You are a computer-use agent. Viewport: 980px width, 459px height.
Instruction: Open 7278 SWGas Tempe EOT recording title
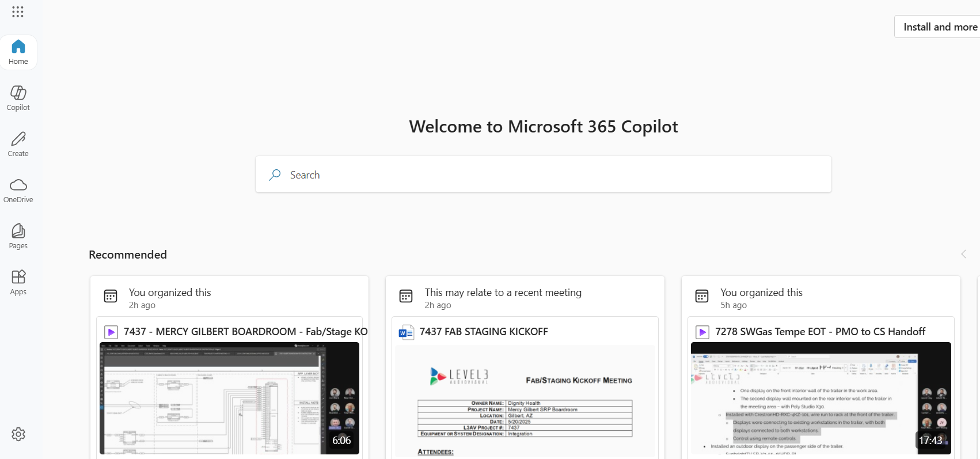point(820,332)
